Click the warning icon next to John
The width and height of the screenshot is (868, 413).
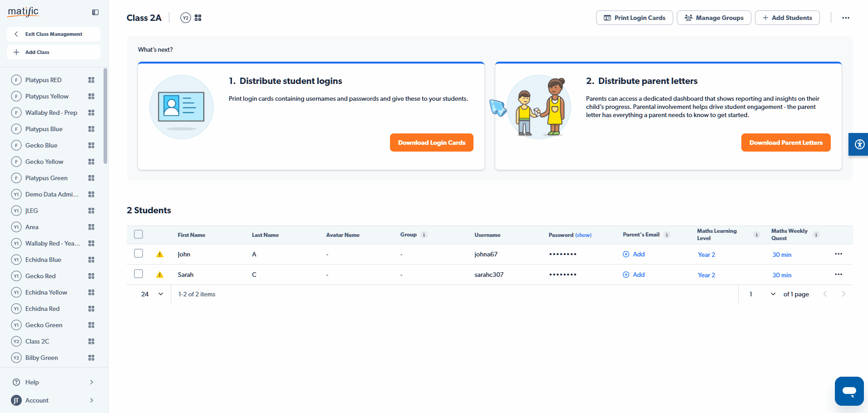[160, 254]
